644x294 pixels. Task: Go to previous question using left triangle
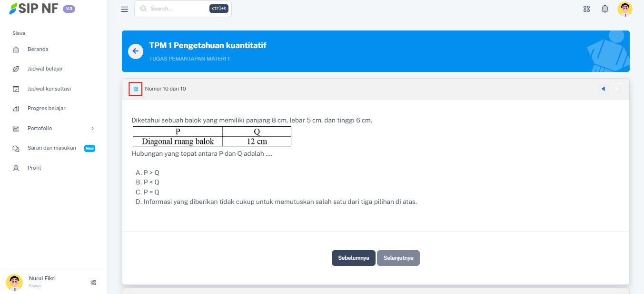pos(603,89)
